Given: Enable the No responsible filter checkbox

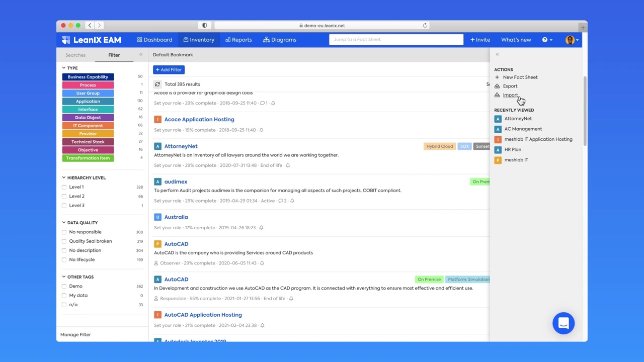Looking at the screenshot, I should (x=64, y=232).
